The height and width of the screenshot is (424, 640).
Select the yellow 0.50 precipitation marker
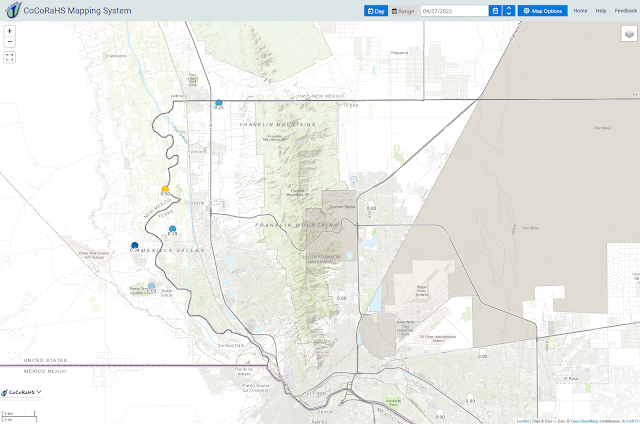pos(165,189)
